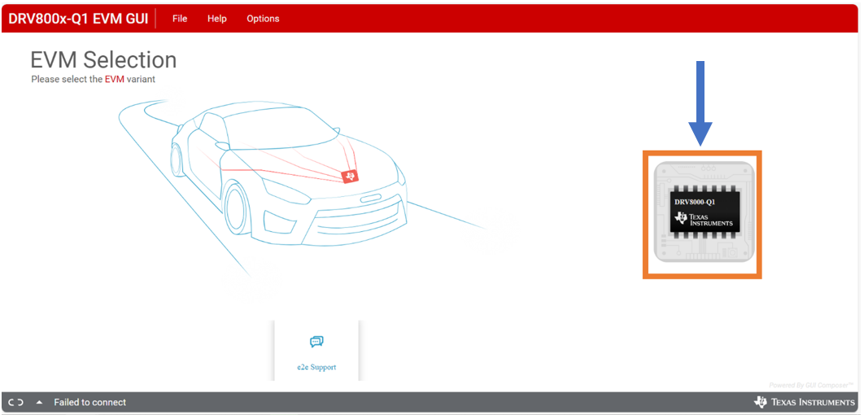
Task: Click the Texas Instruments logo in status bar
Action: (x=805, y=402)
